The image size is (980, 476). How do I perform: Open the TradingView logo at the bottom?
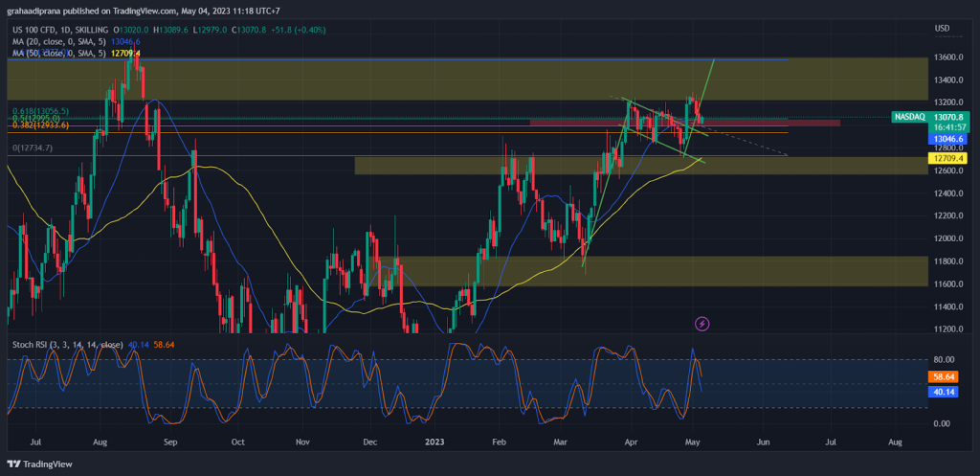(x=39, y=465)
